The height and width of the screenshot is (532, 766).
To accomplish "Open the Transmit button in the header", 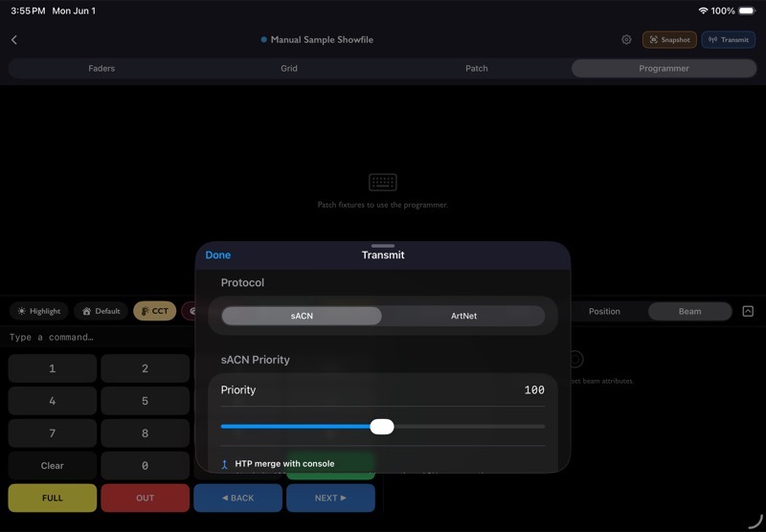I will pos(729,39).
